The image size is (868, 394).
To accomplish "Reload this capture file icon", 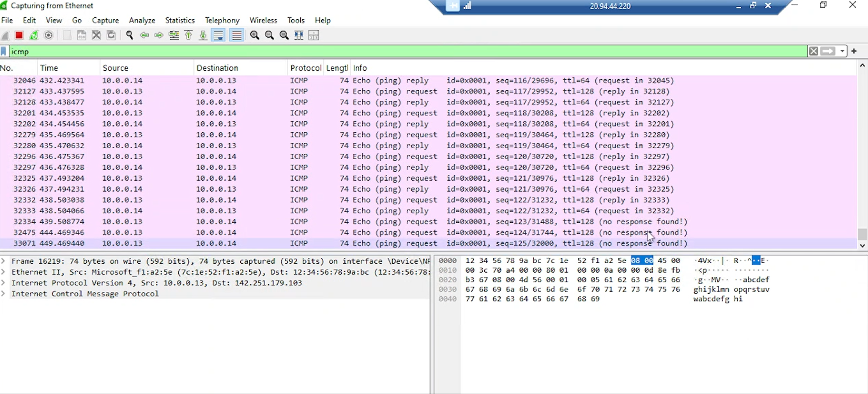I will tap(111, 36).
